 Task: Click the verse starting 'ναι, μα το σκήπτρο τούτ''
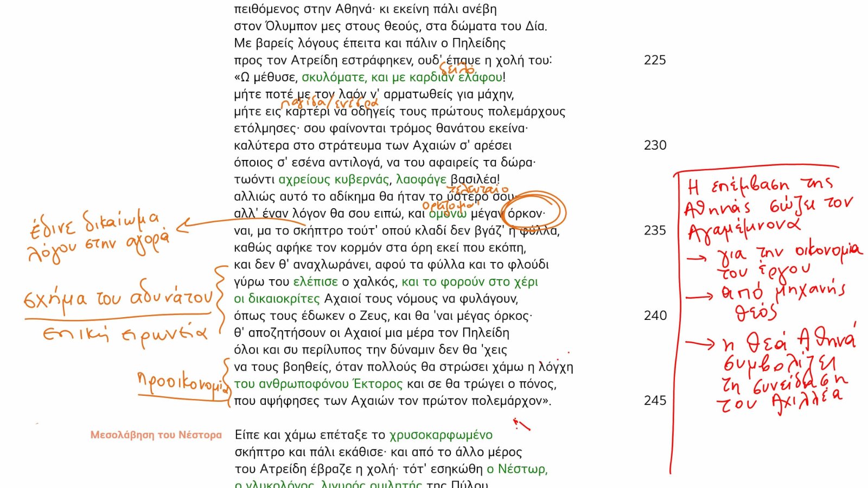pyautogui.click(x=397, y=231)
